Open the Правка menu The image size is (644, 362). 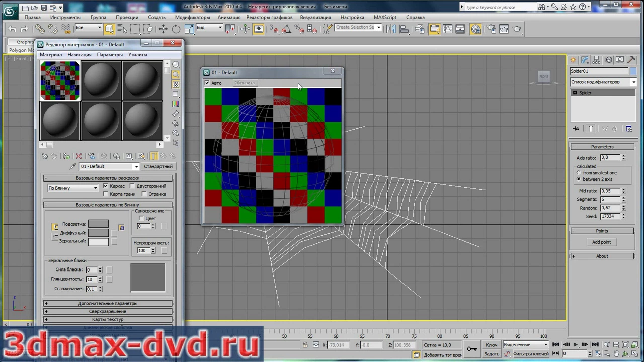coord(33,17)
